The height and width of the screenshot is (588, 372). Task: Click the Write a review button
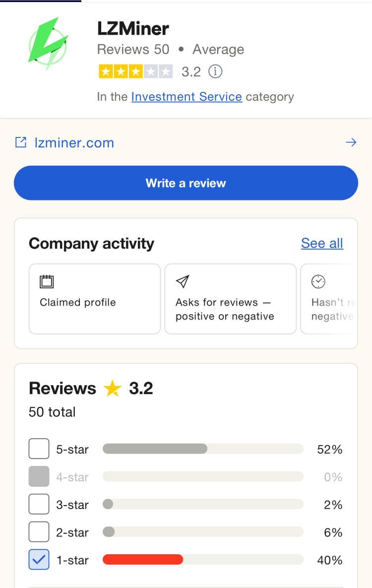click(x=186, y=183)
